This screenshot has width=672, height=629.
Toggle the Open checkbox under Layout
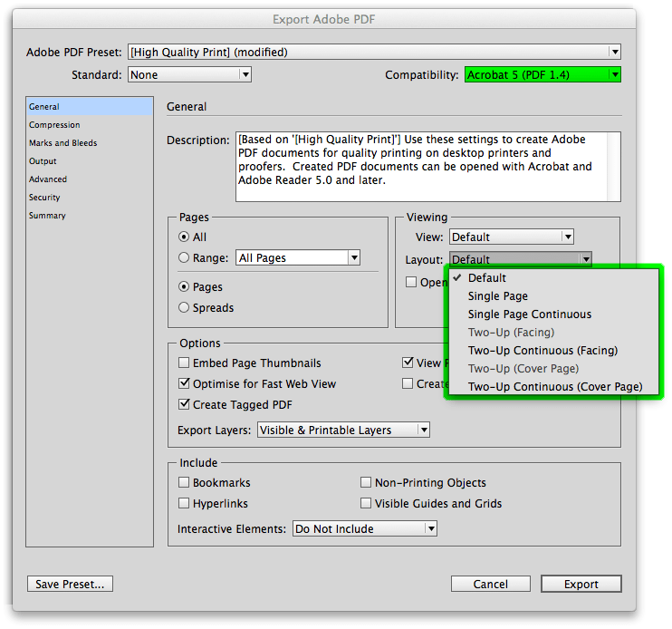pyautogui.click(x=411, y=282)
